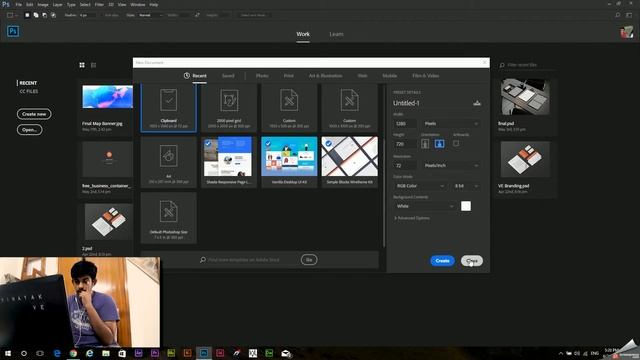Select the Intersect with selection icon
The width and height of the screenshot is (640, 360).
click(x=53, y=15)
